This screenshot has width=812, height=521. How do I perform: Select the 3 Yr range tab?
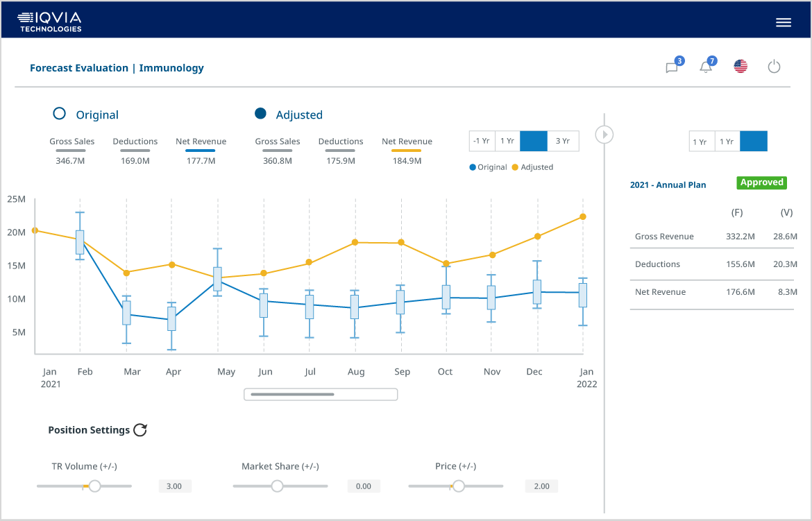tap(563, 141)
